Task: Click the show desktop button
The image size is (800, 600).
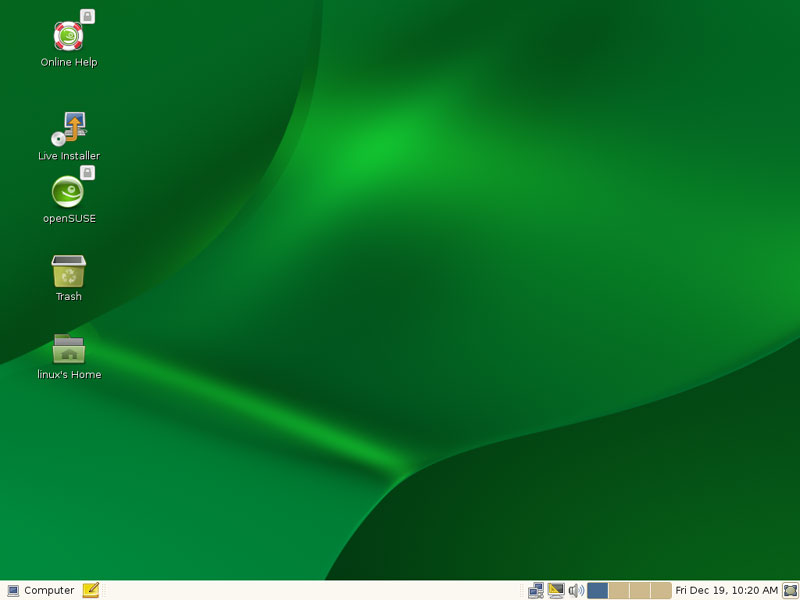Action: pos(790,590)
